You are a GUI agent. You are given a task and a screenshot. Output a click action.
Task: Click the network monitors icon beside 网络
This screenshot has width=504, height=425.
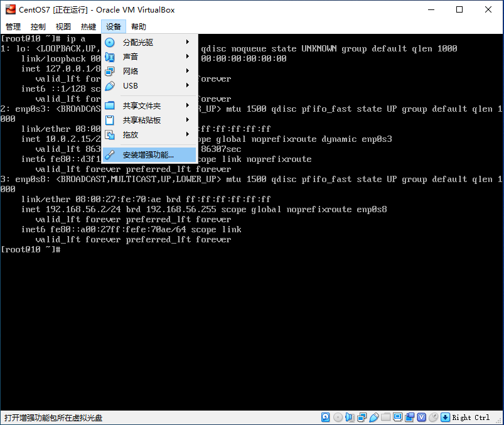tap(110, 72)
